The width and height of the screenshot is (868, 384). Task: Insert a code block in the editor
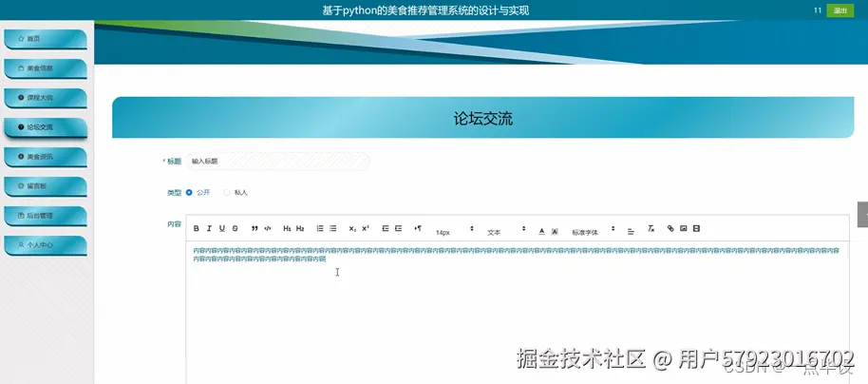pyautogui.click(x=268, y=228)
